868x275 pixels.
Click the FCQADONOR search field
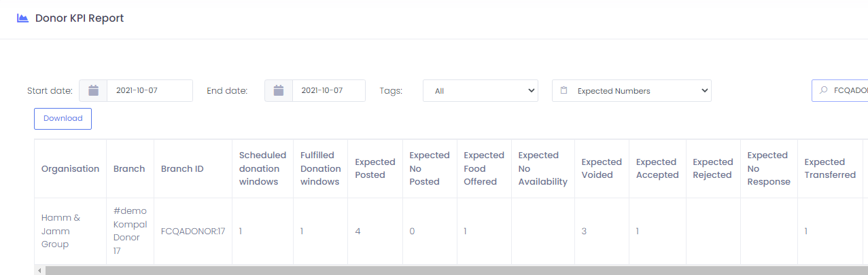848,90
